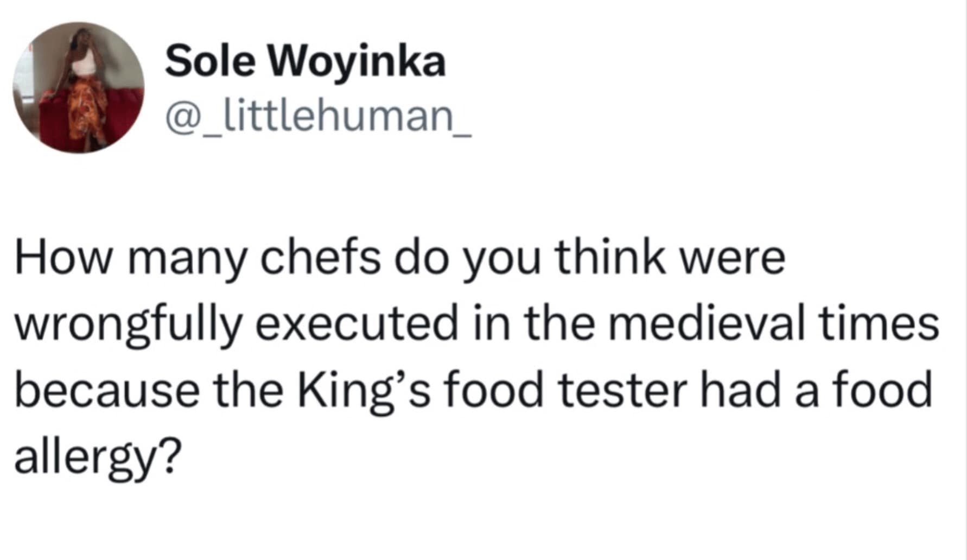Click the display name Sole Woyinka
This screenshot has width=967, height=560.
click(x=305, y=61)
